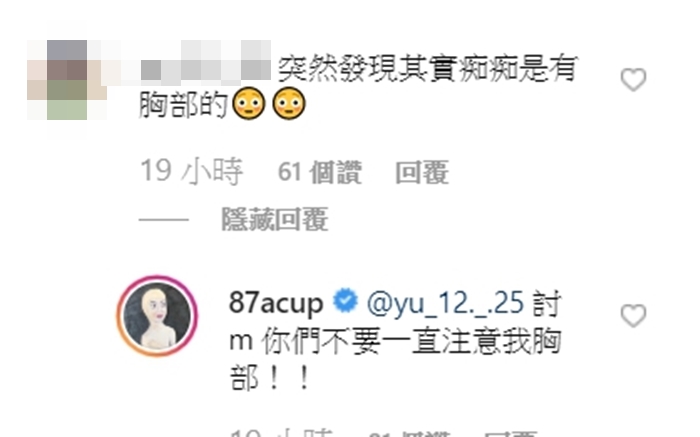Visit the 87acup profile via the username

pos(276,303)
